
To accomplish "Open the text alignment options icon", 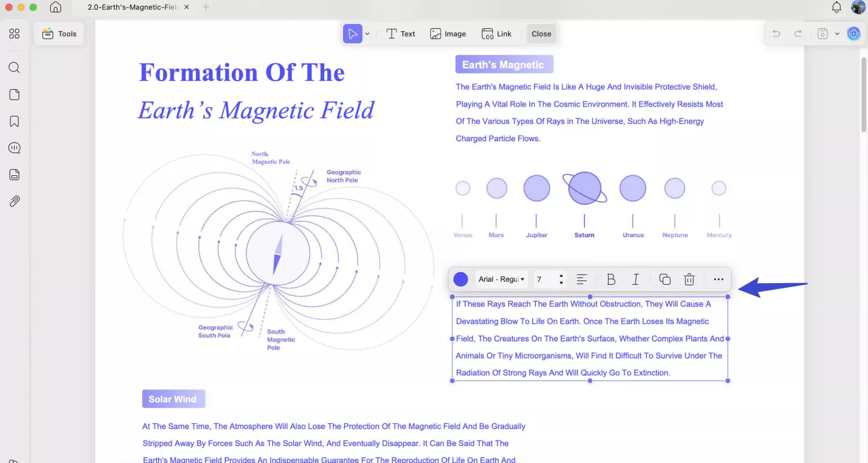I will [582, 279].
